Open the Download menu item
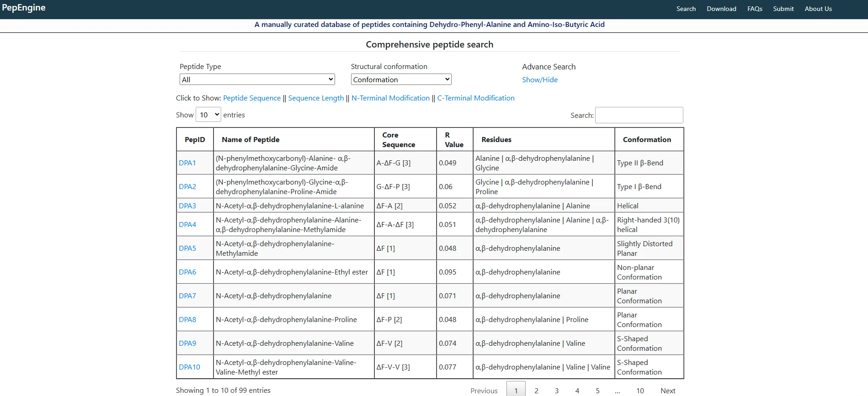The height and width of the screenshot is (396, 868). pos(721,9)
